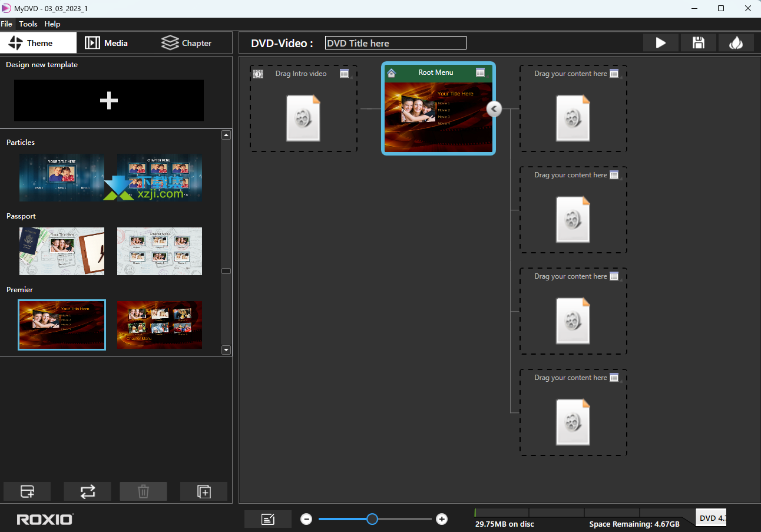Click the theme list scrollbar thumb
Screen dimensions: 761x532
point(226,271)
